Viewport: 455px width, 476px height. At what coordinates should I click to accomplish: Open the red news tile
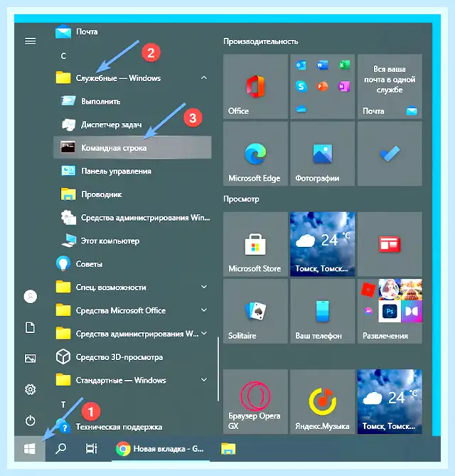pos(390,244)
